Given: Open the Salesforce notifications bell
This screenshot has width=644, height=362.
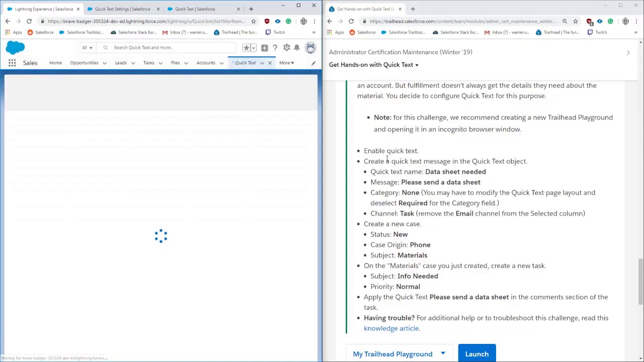Looking at the screenshot, I should (x=297, y=48).
